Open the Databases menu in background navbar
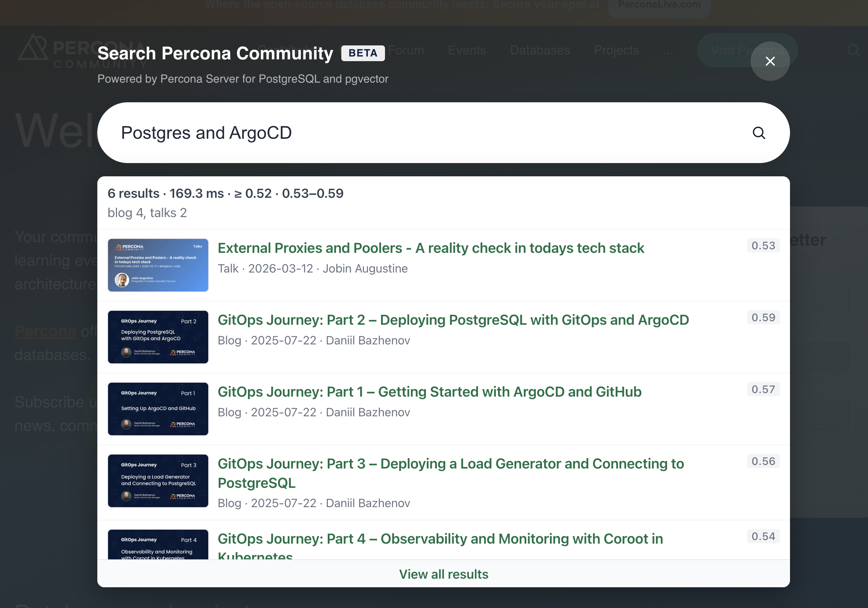Image resolution: width=868 pixels, height=608 pixels. click(x=540, y=50)
